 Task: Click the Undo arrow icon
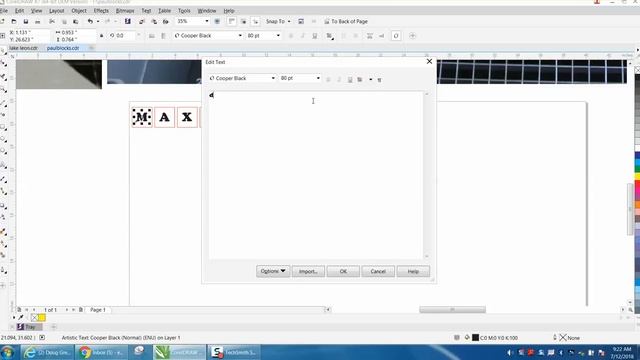point(90,21)
